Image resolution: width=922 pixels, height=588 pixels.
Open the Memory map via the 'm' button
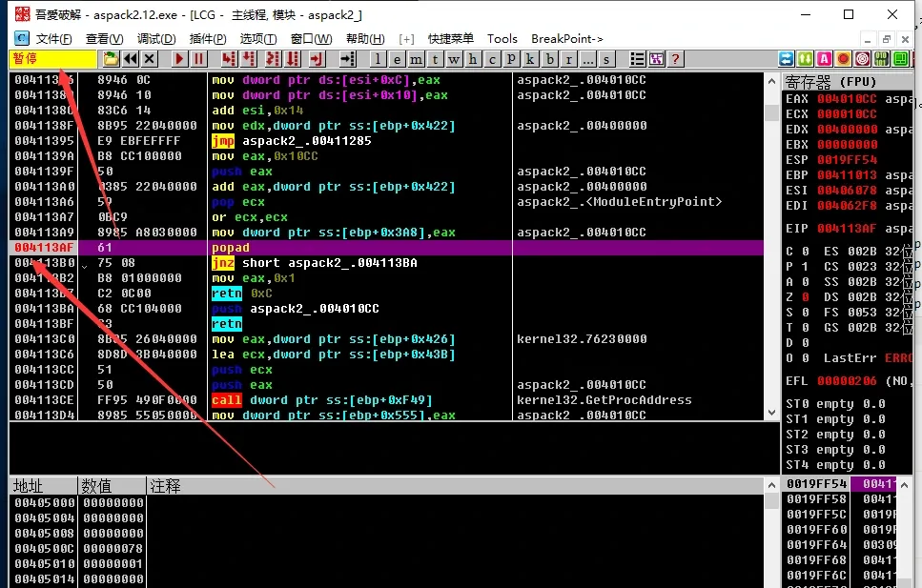(416, 59)
